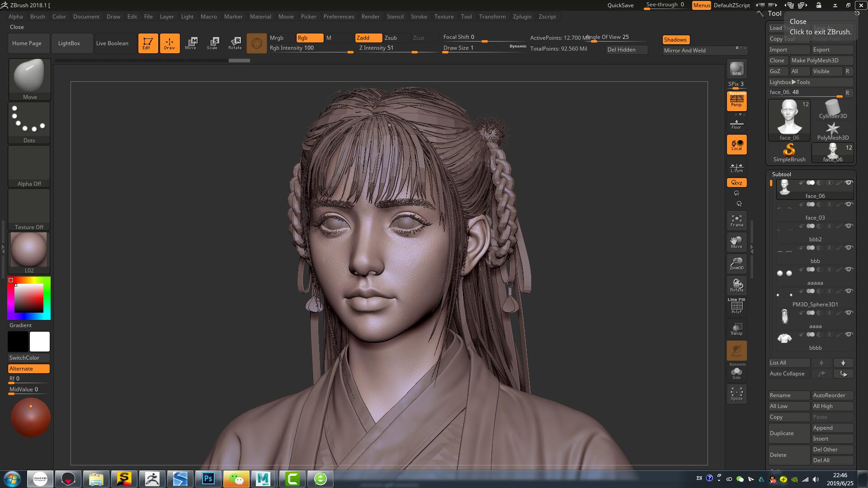Toggle visibility eye of aaaaa subtool
Screen dimensions: 868x488
tap(849, 269)
